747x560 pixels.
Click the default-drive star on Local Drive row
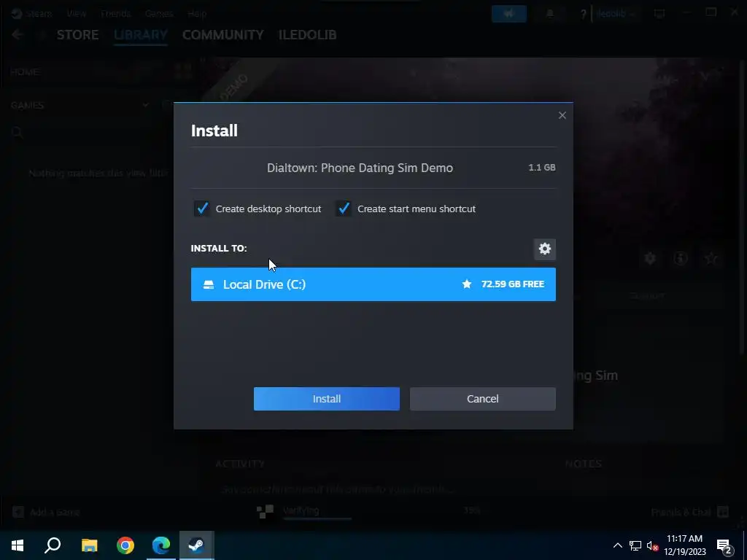point(467,284)
